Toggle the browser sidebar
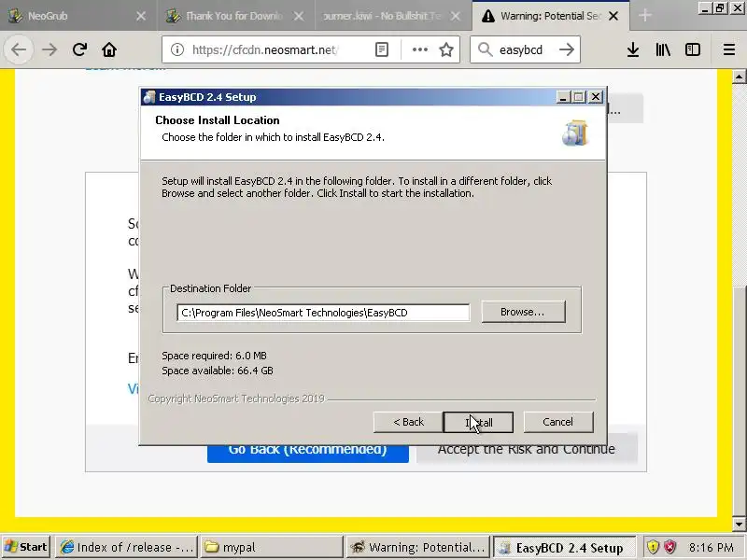The width and height of the screenshot is (747, 560). pos(692,49)
